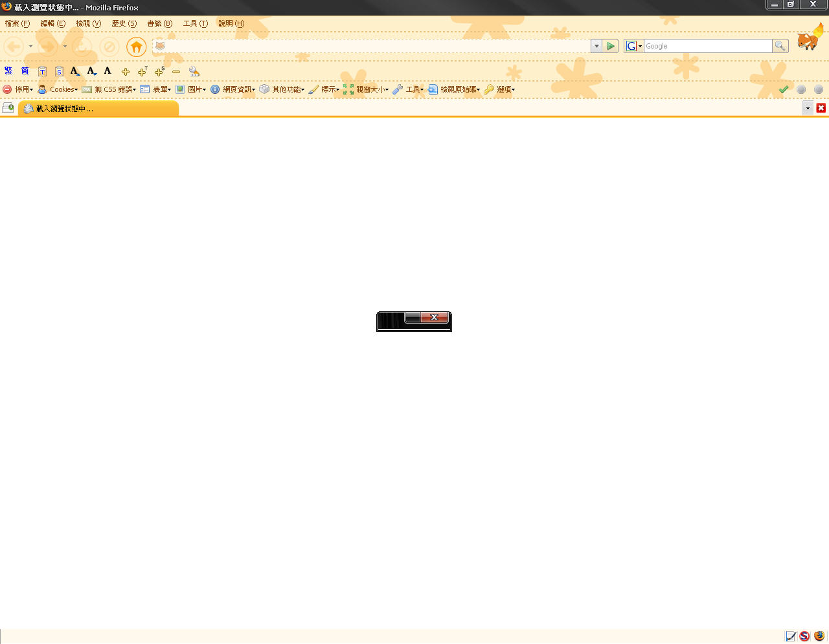Close the small black popup window
This screenshot has width=829, height=644.
(x=435, y=317)
